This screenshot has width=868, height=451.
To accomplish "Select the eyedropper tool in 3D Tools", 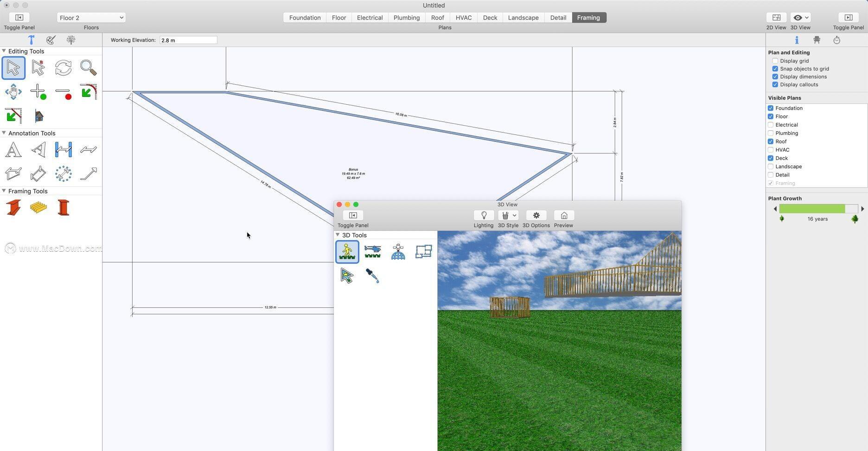I will [x=372, y=276].
